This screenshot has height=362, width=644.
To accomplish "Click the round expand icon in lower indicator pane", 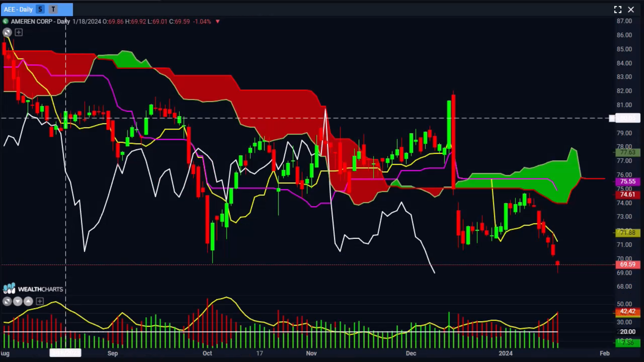I will click(x=7, y=301).
